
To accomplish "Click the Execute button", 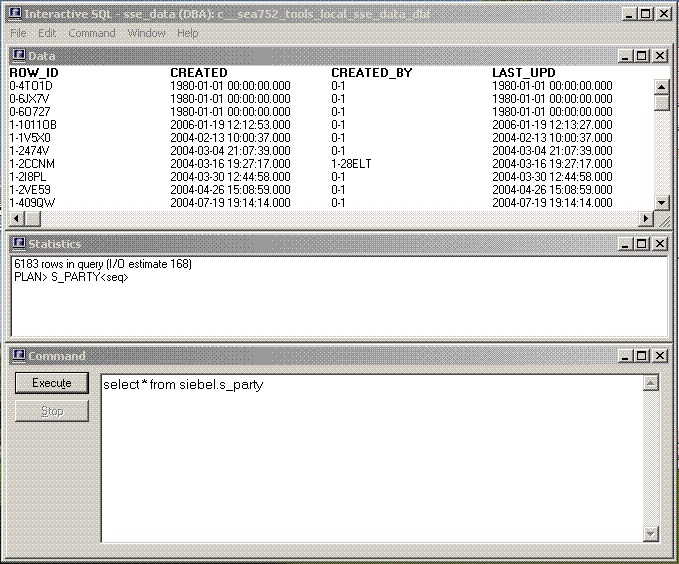I will tap(52, 383).
